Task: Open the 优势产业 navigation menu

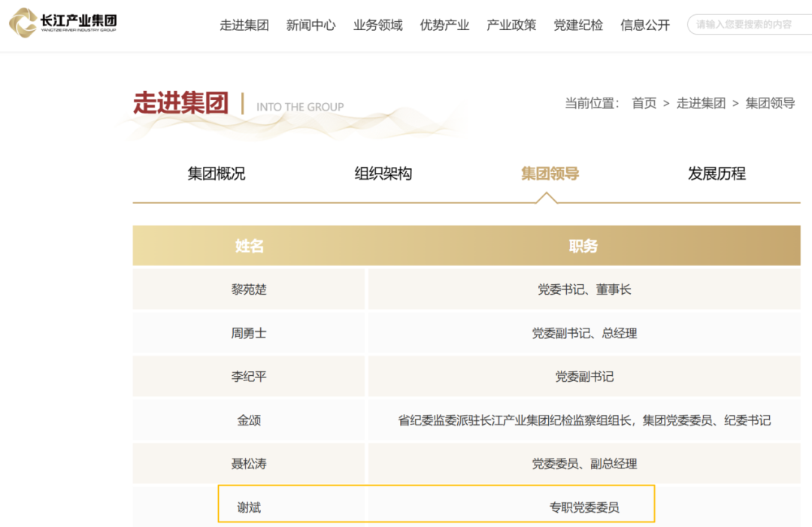Action: coord(445,25)
